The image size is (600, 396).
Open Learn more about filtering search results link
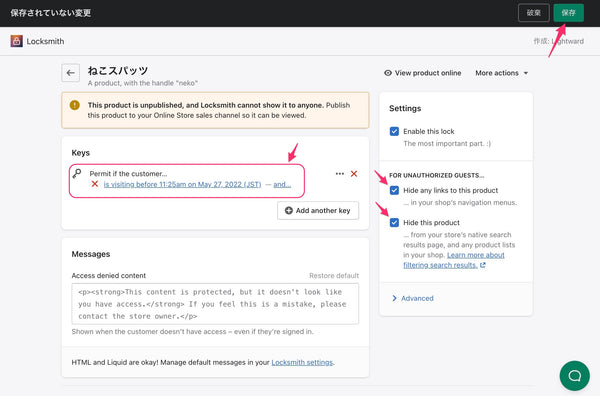(x=454, y=260)
